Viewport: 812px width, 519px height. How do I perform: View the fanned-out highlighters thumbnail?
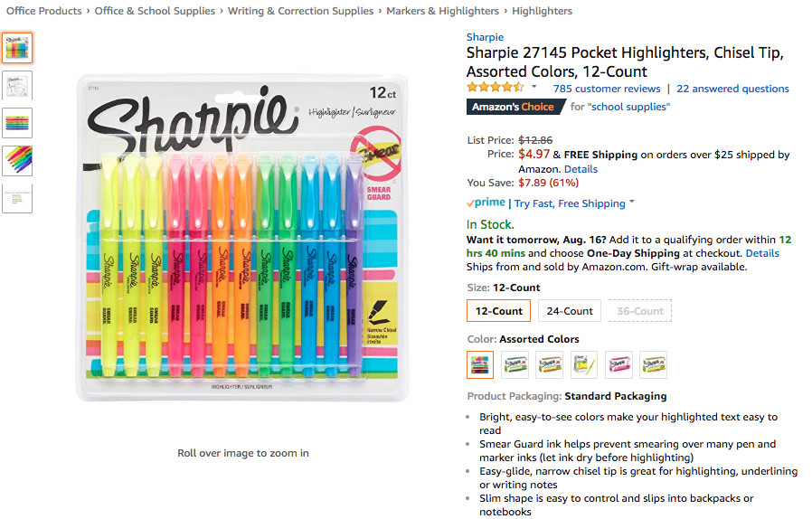(17, 161)
